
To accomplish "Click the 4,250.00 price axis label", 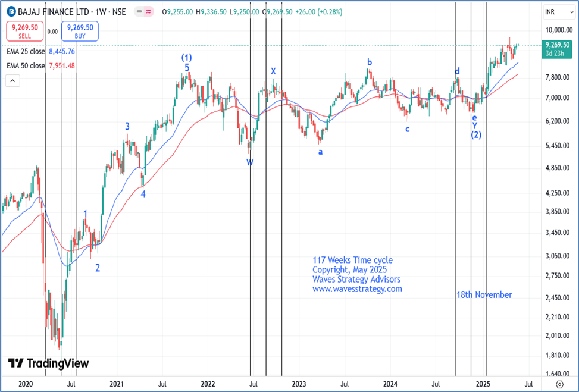I will [557, 193].
